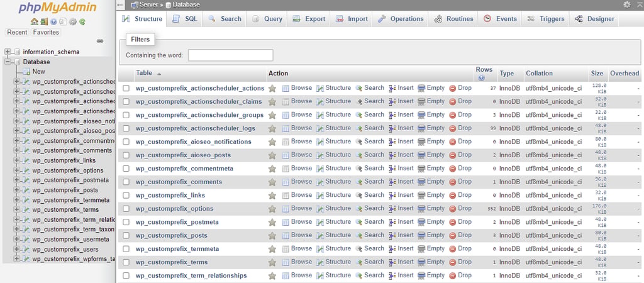Favorite star for wp_customprefix_terms table
The image size is (644, 283).
pos(272,262)
